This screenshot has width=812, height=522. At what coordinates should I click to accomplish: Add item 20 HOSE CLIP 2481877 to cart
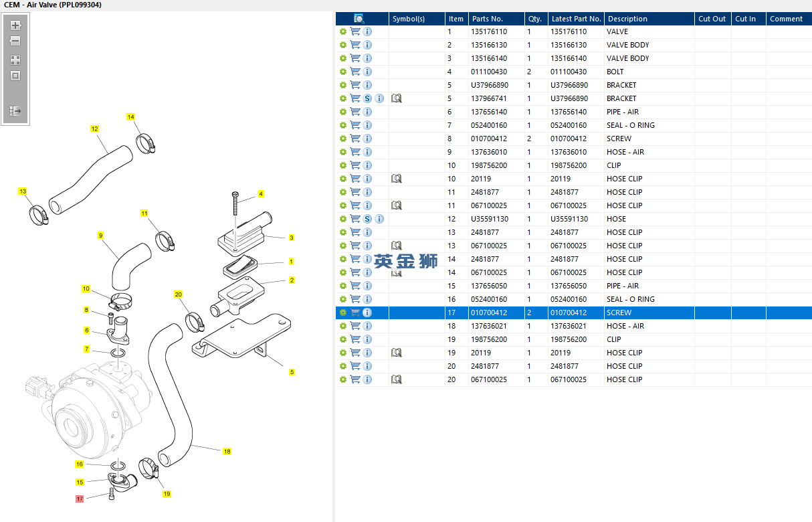(355, 366)
